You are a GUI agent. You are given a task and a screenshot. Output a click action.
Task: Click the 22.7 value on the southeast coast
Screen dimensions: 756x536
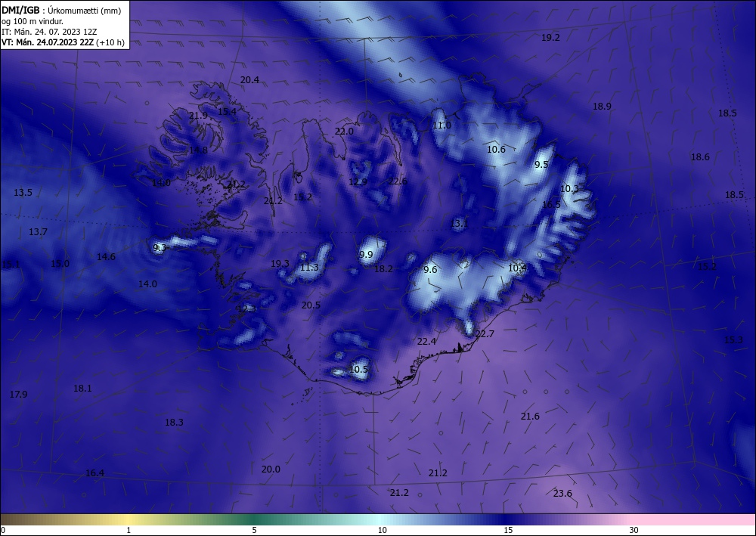485,334
